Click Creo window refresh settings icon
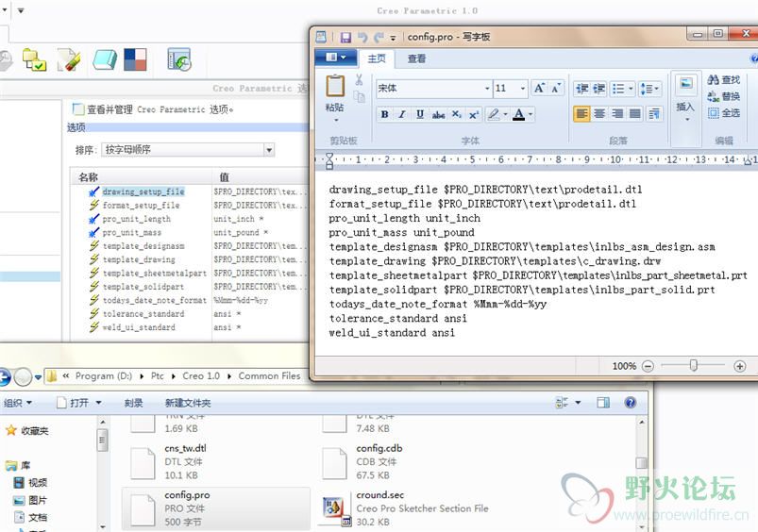Screen dimensions: 758x532 pyautogui.click(x=178, y=60)
